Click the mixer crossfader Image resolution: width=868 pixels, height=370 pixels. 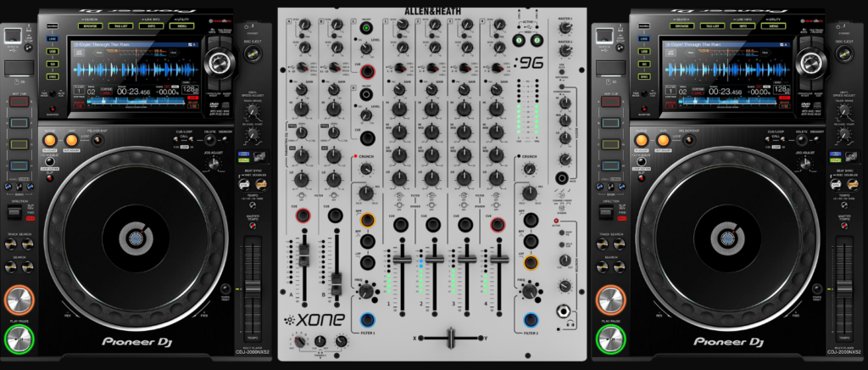451,338
